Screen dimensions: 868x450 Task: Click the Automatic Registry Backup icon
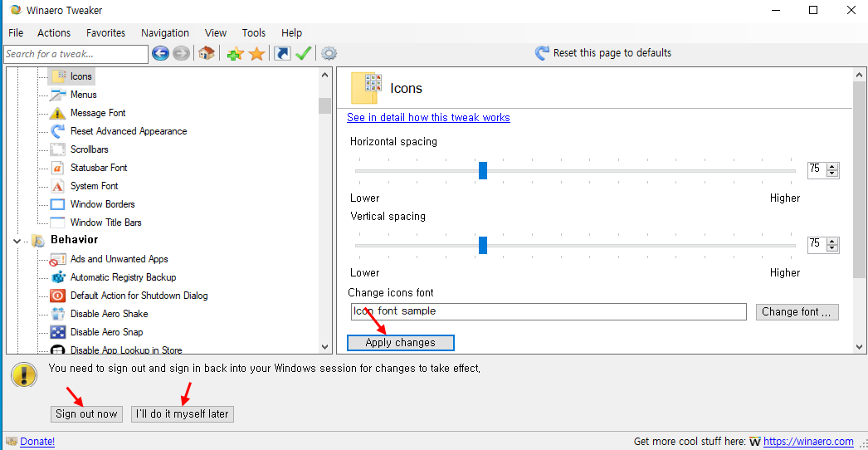[57, 277]
